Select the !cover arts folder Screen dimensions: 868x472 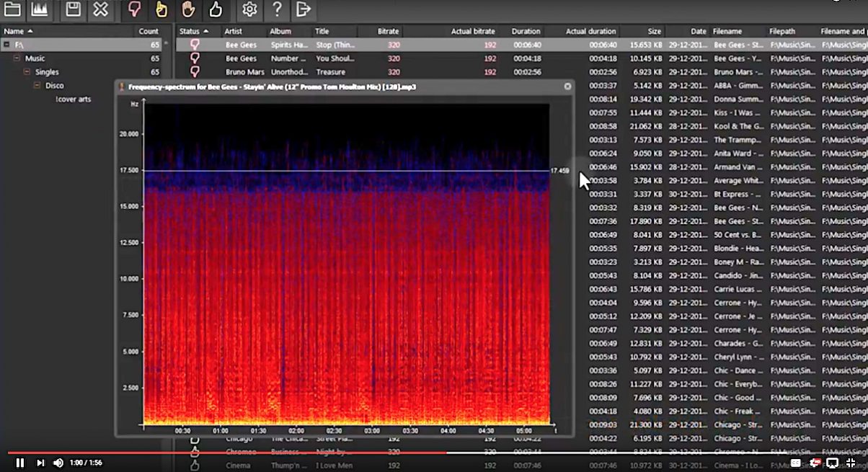(73, 99)
